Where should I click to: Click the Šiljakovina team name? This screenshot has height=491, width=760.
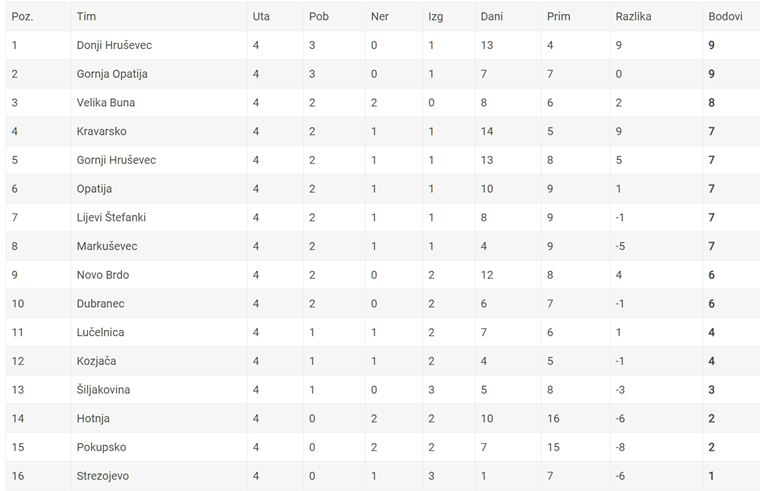103,390
